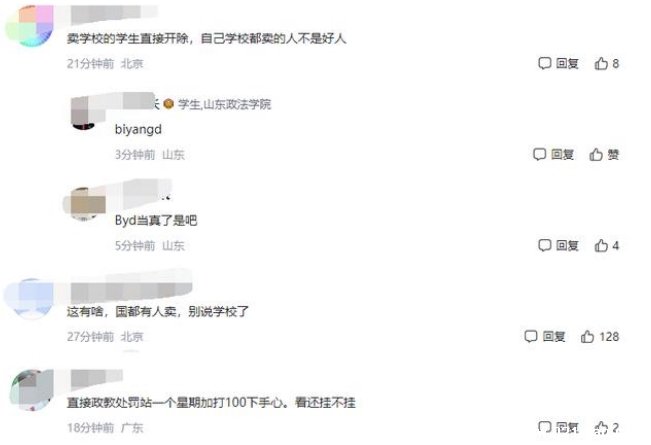This screenshot has width=651, height=445.
Task: Click 回复 text on 128-likes comment
Action: tap(554, 336)
